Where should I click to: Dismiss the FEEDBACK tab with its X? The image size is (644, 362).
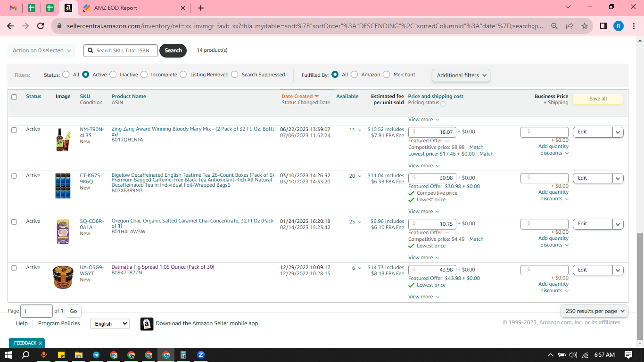tap(41, 343)
